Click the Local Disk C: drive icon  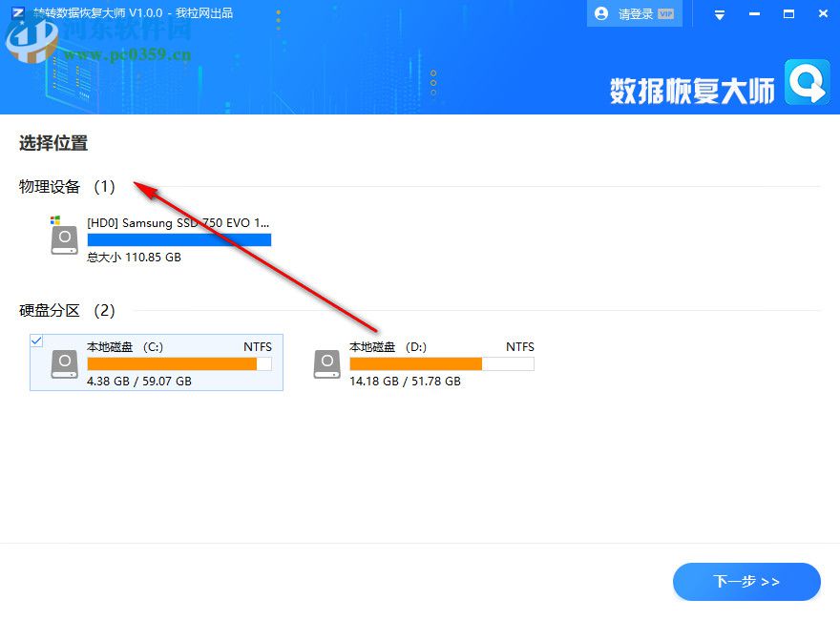click(64, 362)
